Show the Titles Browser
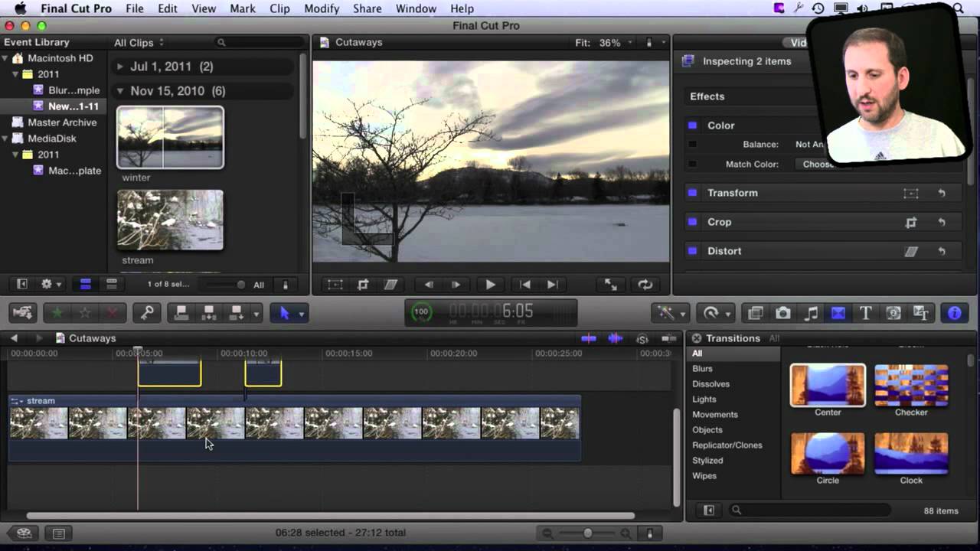 click(x=866, y=313)
